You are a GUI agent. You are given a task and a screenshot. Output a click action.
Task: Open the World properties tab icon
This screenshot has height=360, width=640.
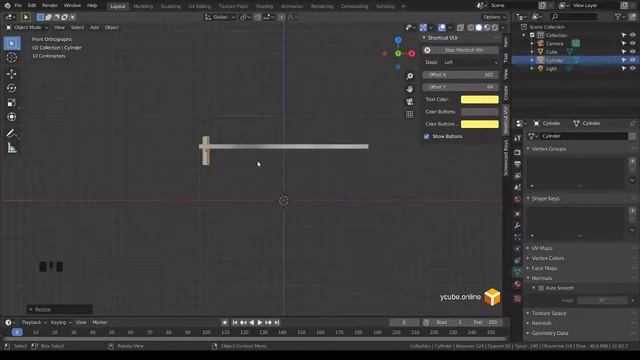click(x=518, y=200)
